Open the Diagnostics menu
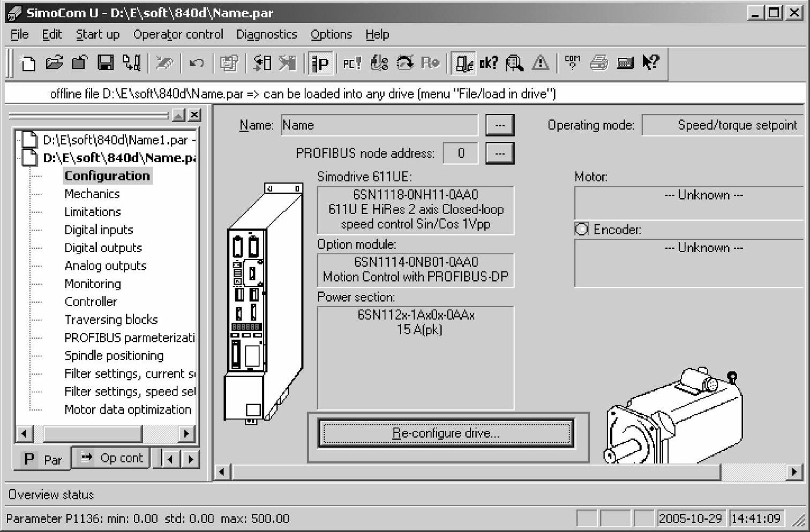The image size is (810, 532). coord(266,34)
